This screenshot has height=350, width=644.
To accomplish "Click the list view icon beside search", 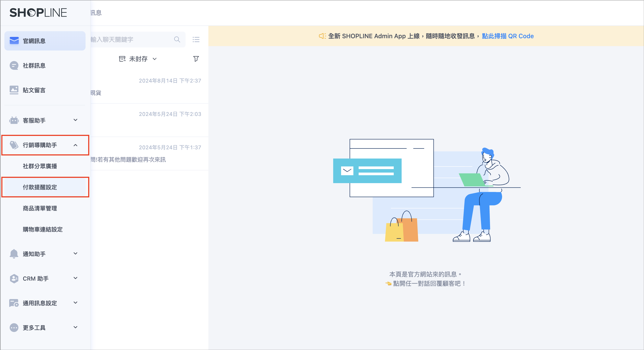I will tap(196, 39).
